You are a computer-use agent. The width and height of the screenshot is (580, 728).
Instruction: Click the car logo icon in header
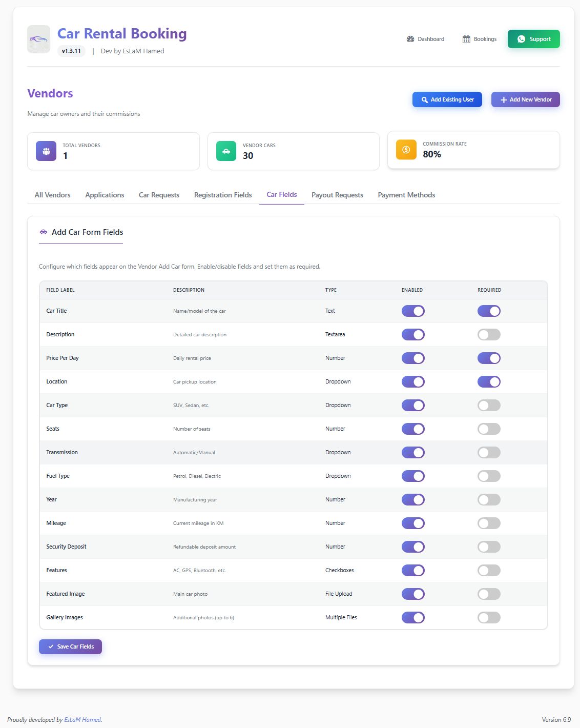(x=38, y=39)
